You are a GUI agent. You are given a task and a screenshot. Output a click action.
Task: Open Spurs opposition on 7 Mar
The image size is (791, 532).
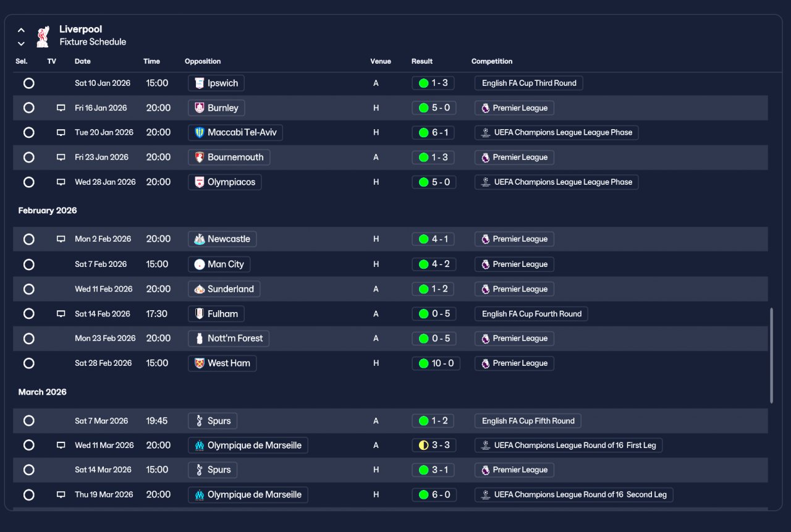tap(213, 421)
